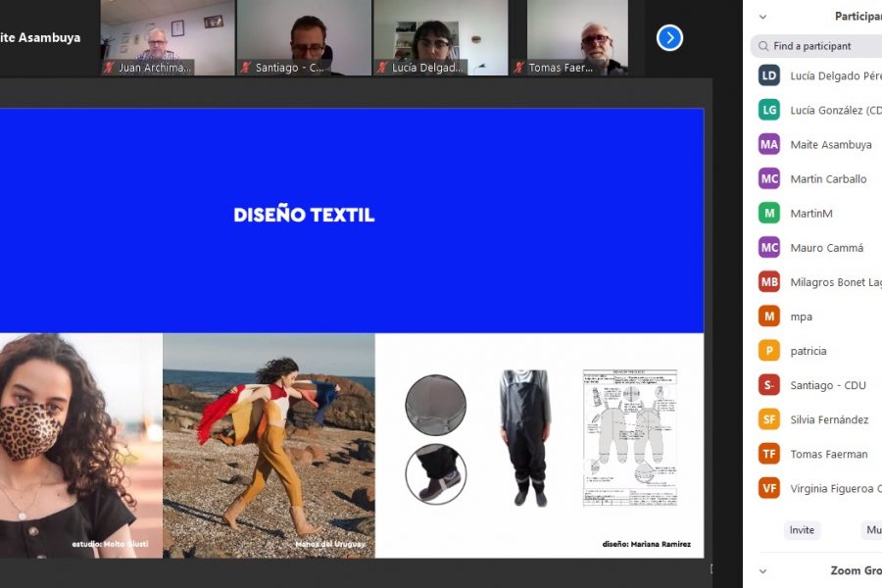Click muted mic icon on Santiago video
Image resolution: width=882 pixels, height=588 pixels.
coord(246,68)
